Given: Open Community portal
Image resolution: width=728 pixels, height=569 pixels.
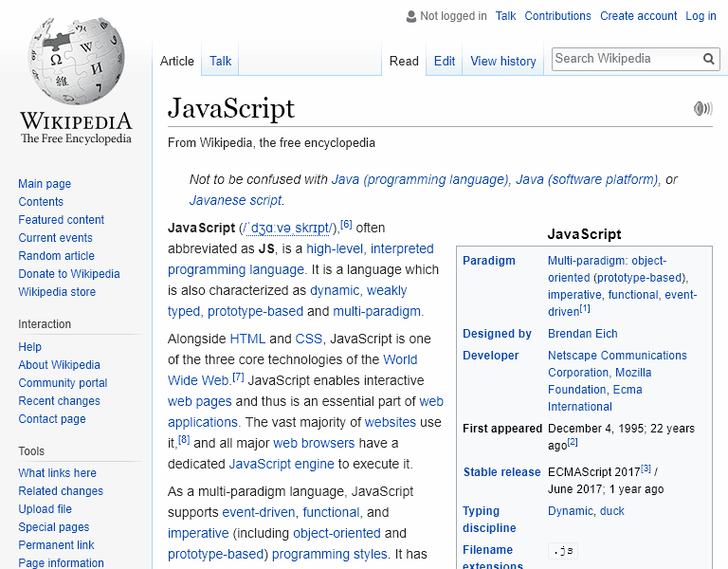Looking at the screenshot, I should pyautogui.click(x=63, y=383).
